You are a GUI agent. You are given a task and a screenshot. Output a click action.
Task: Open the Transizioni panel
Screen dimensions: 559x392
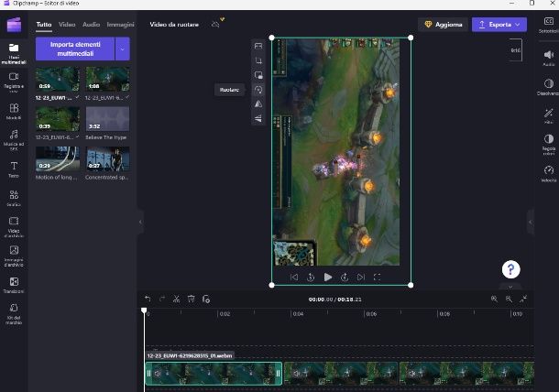click(14, 285)
